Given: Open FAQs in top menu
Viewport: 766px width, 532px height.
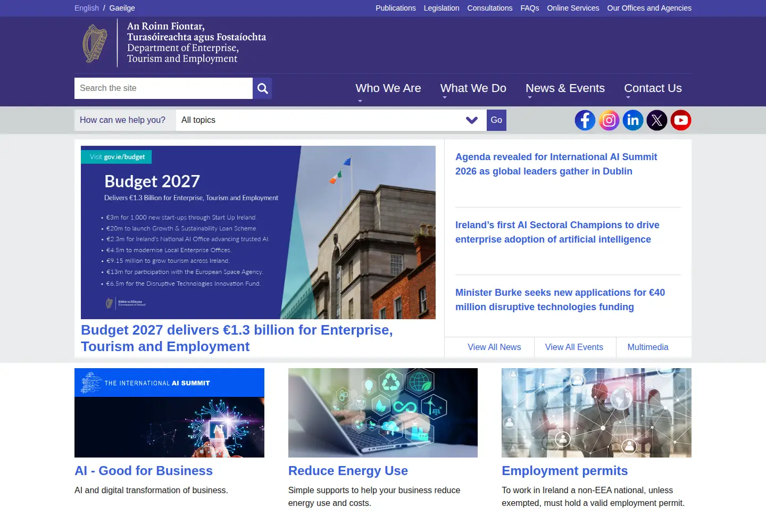Looking at the screenshot, I should point(530,8).
